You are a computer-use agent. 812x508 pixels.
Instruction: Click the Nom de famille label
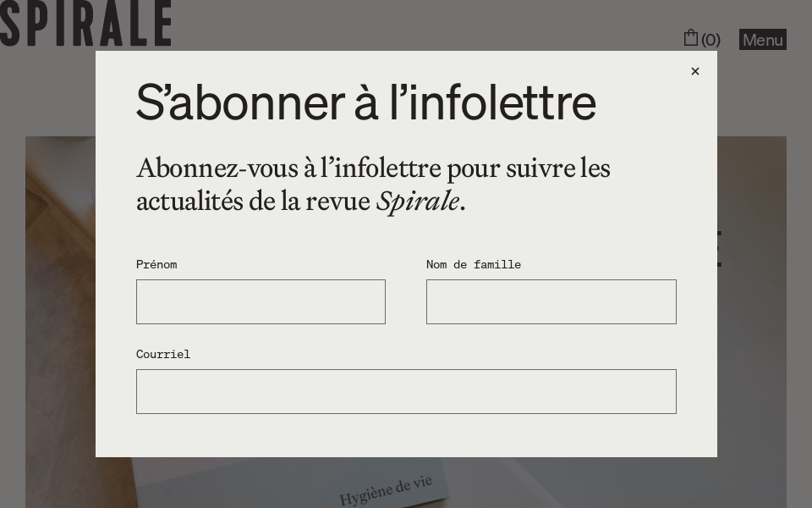click(x=474, y=265)
